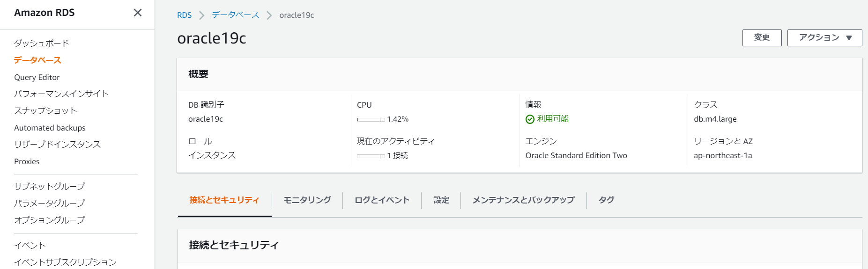Open パラメータグループ in the sidebar
868x269 pixels.
(x=50, y=203)
